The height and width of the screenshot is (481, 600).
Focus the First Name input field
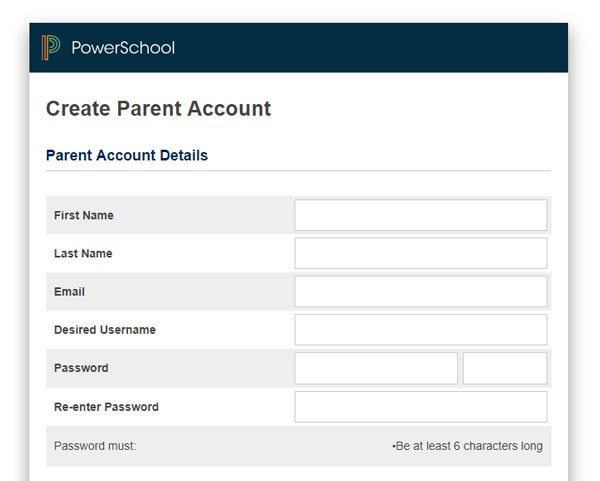click(421, 215)
